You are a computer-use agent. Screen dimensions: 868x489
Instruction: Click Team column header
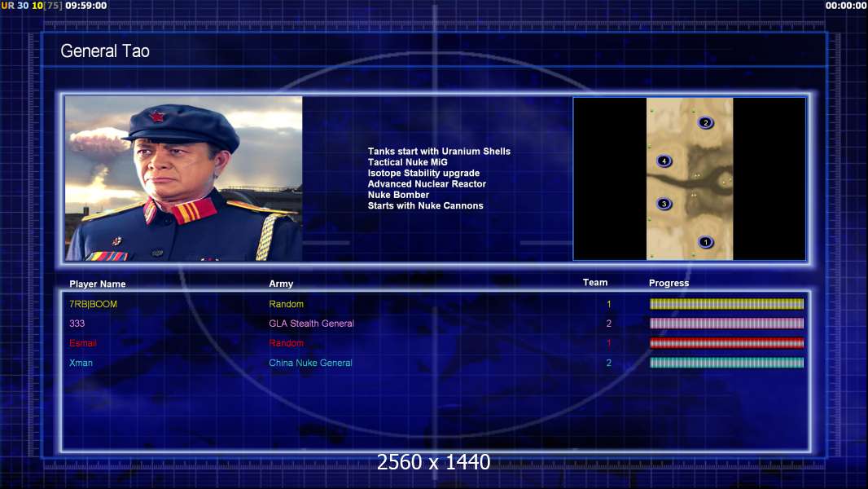595,283
